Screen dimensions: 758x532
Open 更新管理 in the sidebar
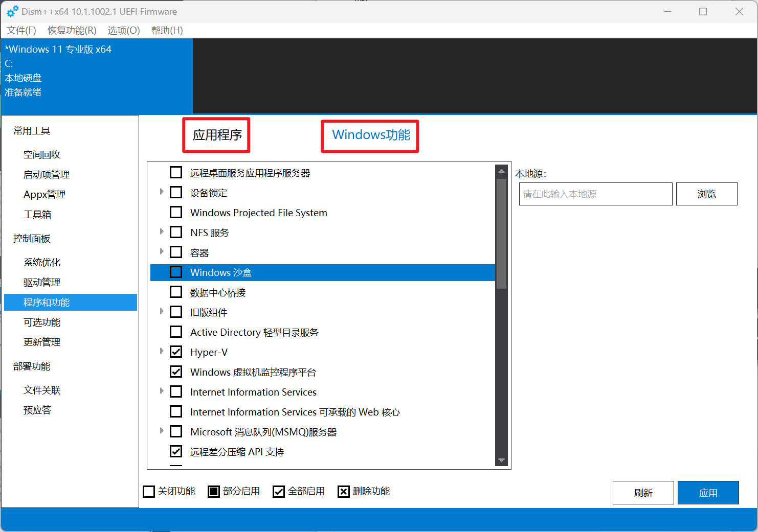(x=42, y=342)
